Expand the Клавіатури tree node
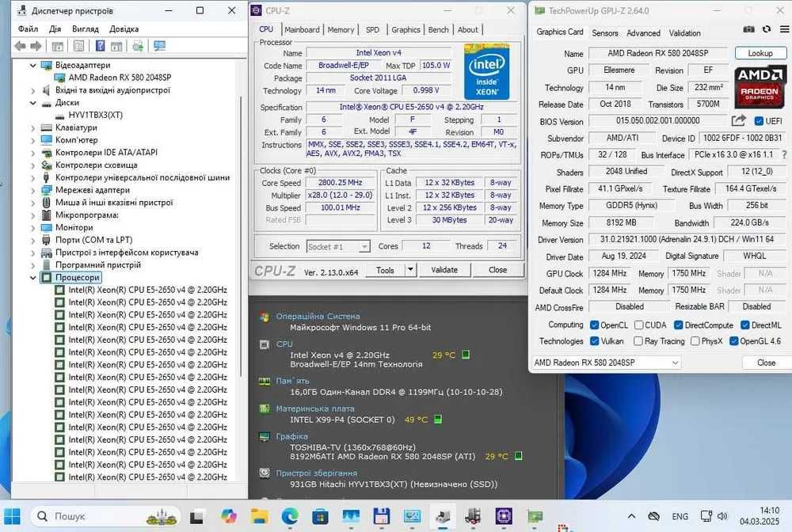Screen dimensions: 792x532 tap(32, 127)
